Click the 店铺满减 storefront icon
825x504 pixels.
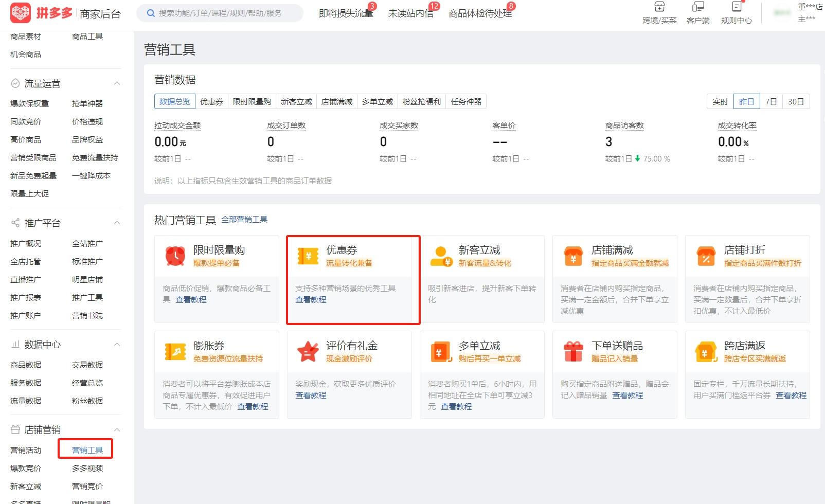572,256
